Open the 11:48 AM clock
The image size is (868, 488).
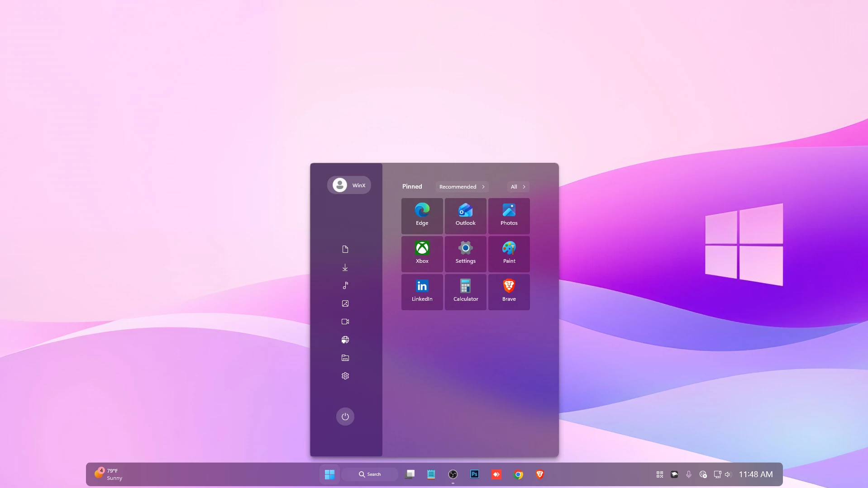(x=756, y=474)
